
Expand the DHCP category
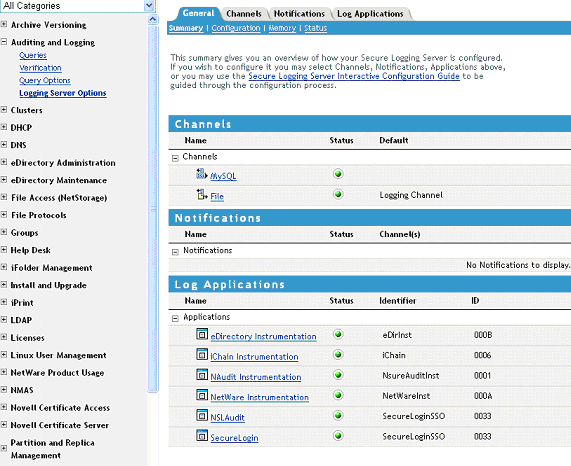[x=4, y=127]
